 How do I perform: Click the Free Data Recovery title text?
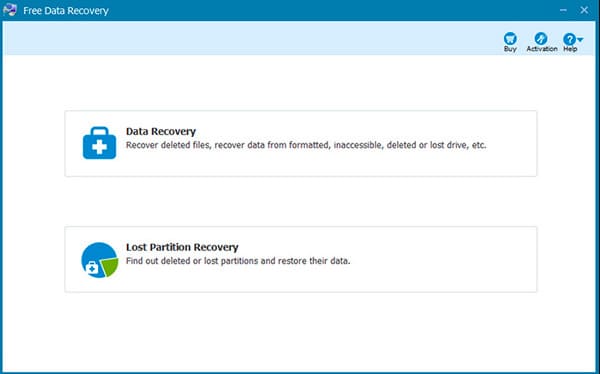coord(66,11)
